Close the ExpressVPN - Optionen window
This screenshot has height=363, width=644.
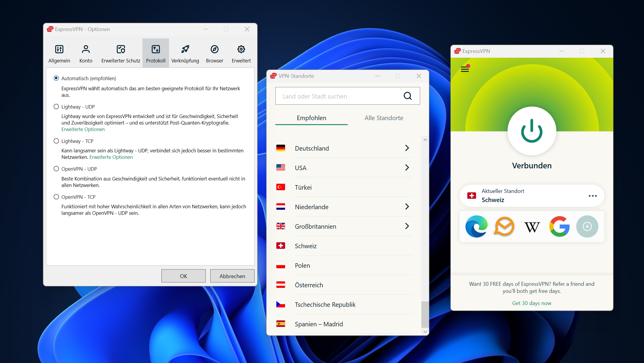click(247, 29)
